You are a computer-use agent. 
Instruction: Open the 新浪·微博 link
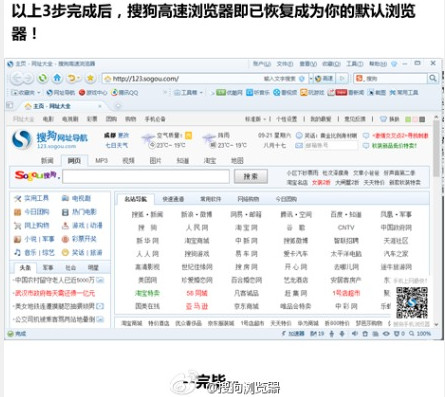[197, 214]
